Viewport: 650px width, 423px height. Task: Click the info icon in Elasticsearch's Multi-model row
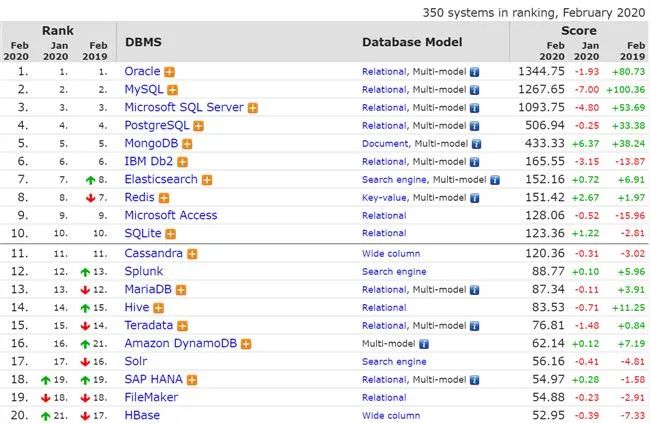tap(494, 180)
